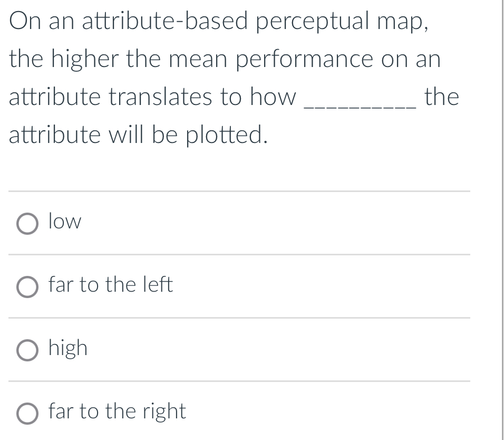Click the 'far to the left' answer label
The width and height of the screenshot is (504, 440).
(x=109, y=284)
